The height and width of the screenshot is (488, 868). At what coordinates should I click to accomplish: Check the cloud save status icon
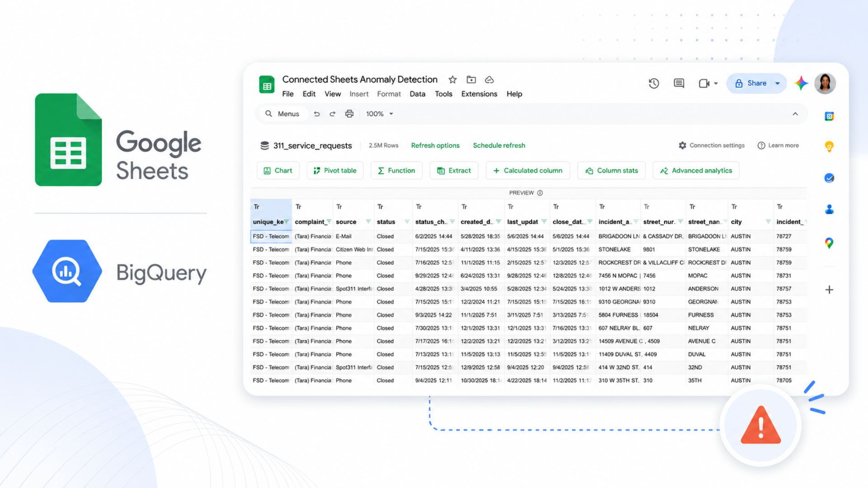tap(489, 80)
